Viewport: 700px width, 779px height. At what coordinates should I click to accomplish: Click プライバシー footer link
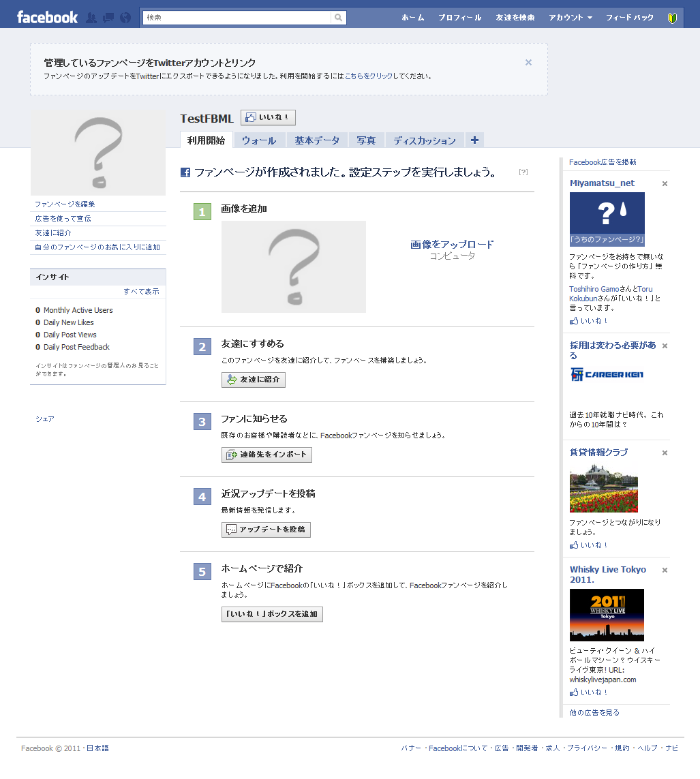[x=588, y=748]
